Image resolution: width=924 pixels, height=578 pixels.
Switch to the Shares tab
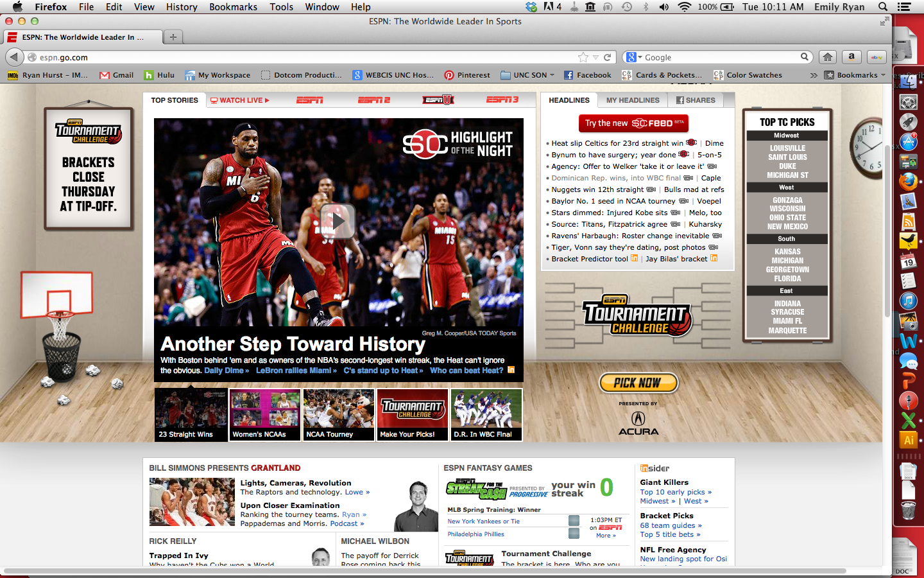click(x=696, y=100)
